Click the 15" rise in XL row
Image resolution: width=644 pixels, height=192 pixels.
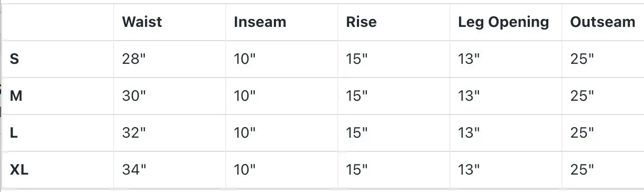tap(357, 170)
